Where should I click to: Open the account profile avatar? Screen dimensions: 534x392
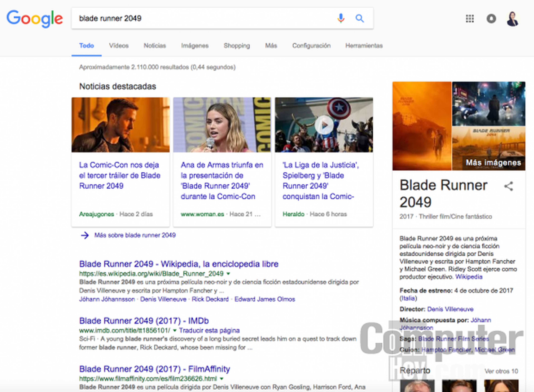[512, 19]
